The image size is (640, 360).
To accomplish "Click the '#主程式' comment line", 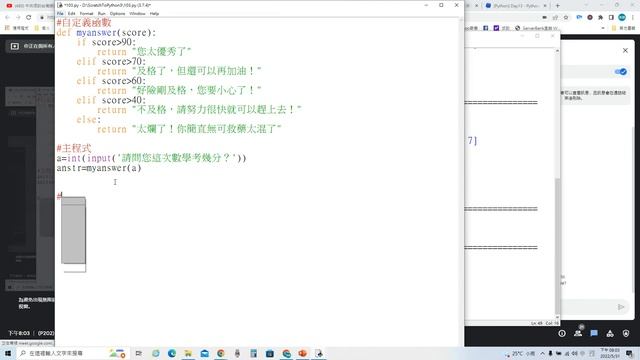I will point(74,148).
